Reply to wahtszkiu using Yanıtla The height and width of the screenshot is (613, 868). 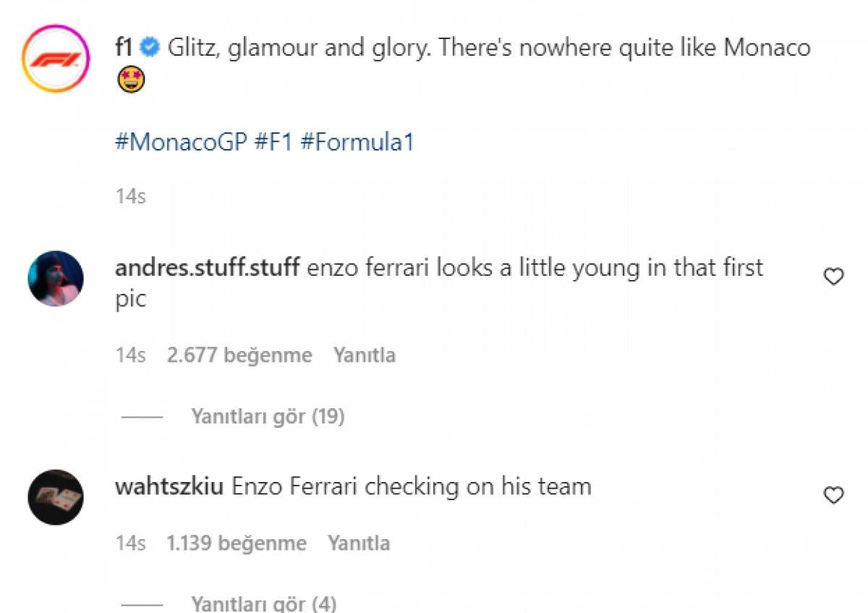point(359,542)
